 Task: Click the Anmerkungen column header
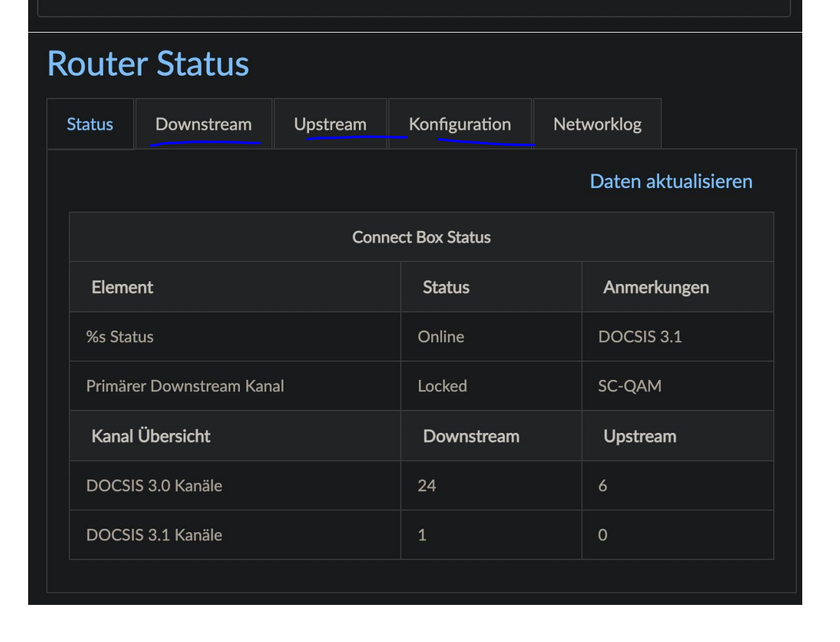[656, 288]
